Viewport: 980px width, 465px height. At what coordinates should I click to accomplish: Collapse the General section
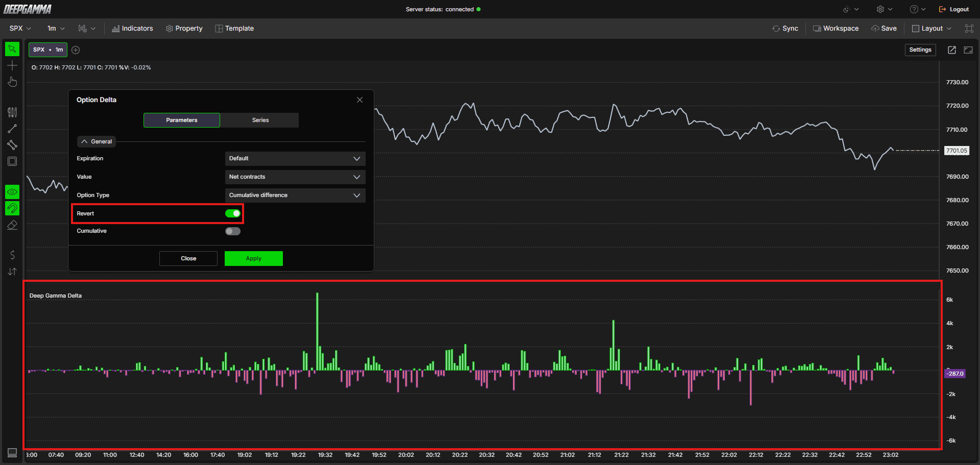point(97,141)
